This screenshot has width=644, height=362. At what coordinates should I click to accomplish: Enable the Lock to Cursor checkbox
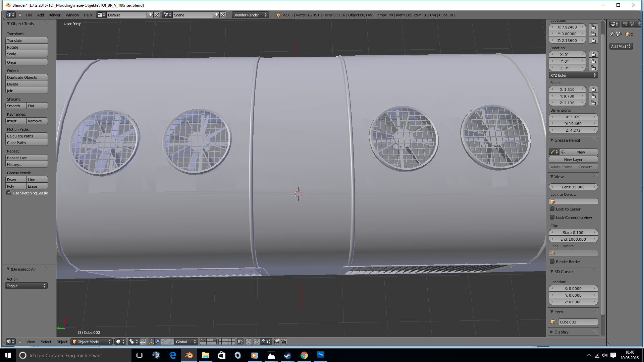click(552, 209)
